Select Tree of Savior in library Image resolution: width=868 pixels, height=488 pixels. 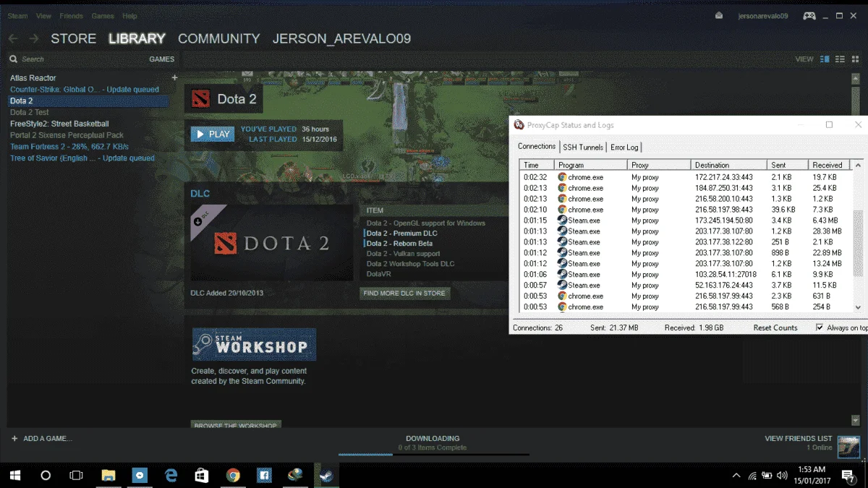(82, 158)
